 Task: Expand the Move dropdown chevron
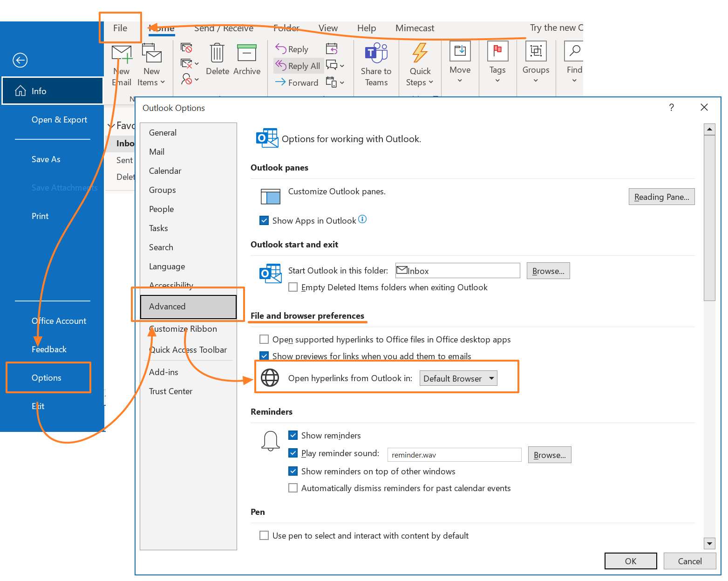tap(460, 81)
